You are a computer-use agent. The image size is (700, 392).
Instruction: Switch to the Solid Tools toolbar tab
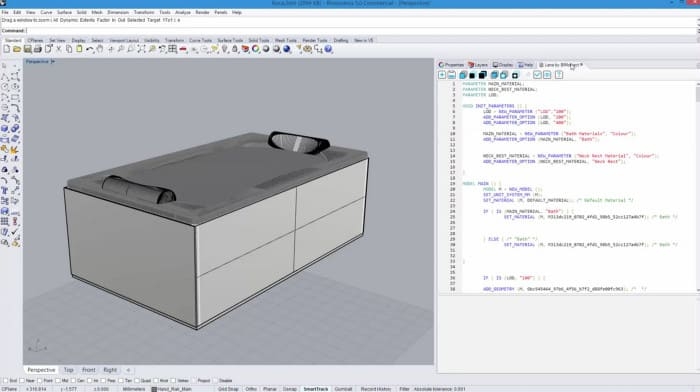tap(259, 41)
